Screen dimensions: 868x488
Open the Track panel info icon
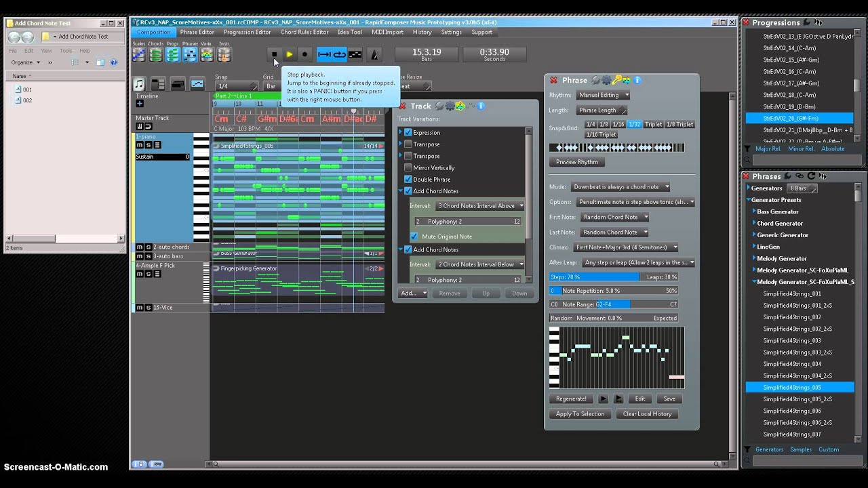481,106
